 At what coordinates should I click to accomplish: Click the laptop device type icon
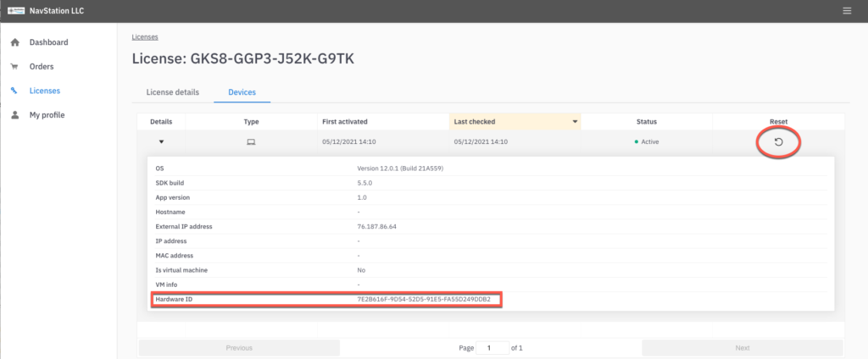pyautogui.click(x=251, y=142)
